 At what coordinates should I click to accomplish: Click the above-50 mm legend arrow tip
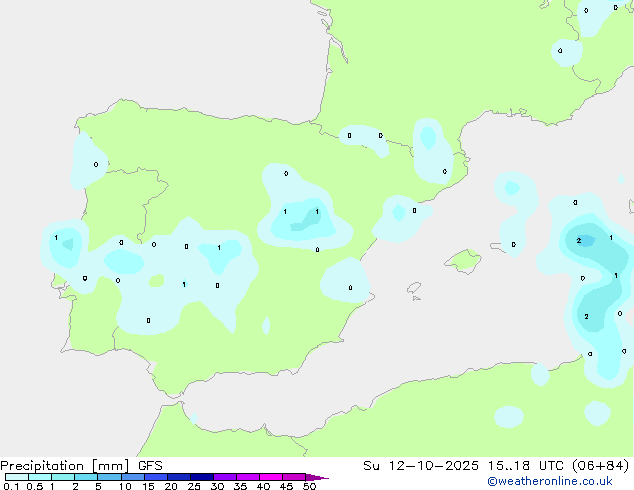click(317, 477)
